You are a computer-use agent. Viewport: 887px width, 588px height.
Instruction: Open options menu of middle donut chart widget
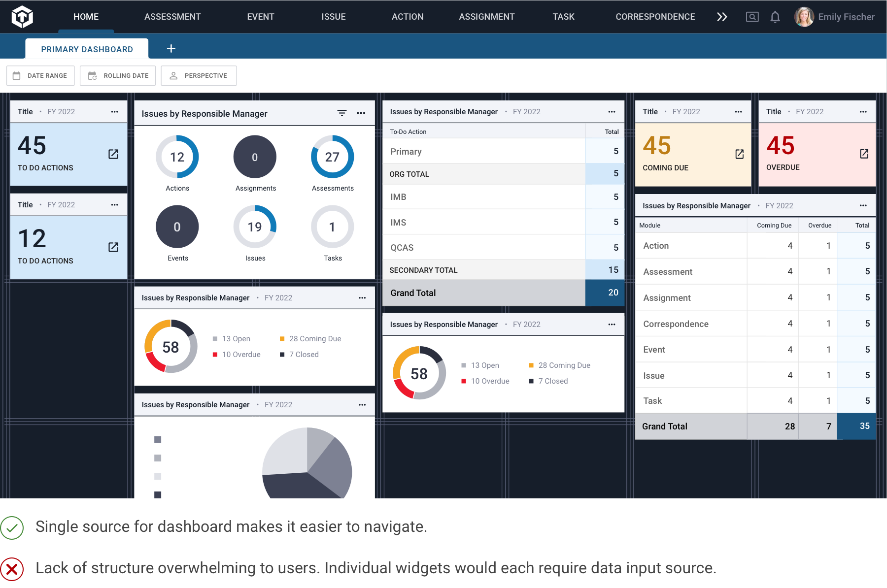pyautogui.click(x=612, y=325)
